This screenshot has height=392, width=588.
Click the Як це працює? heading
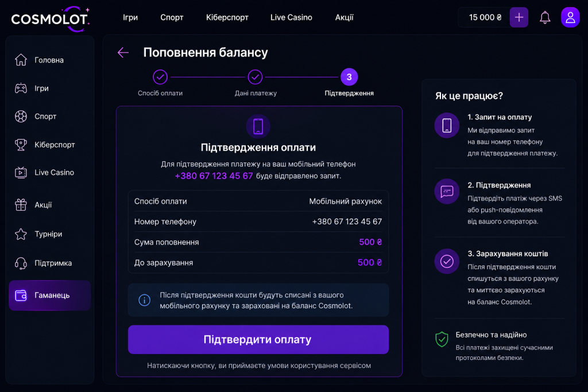(x=469, y=96)
